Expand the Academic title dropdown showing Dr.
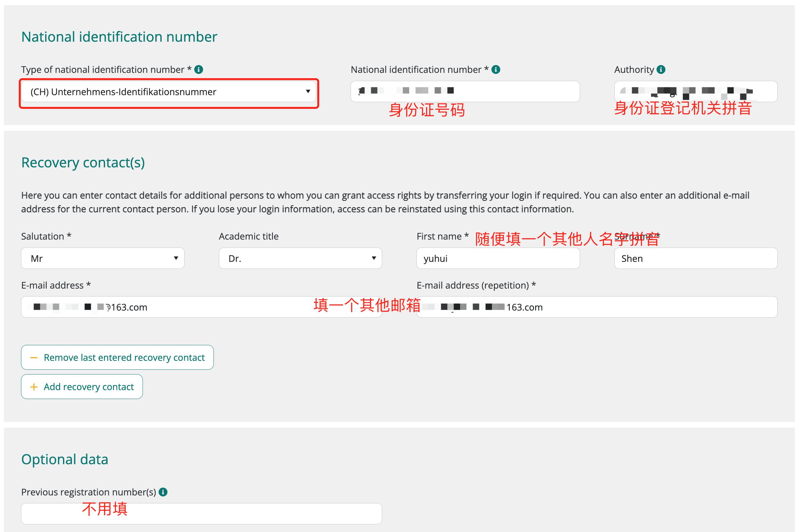 pos(300,259)
